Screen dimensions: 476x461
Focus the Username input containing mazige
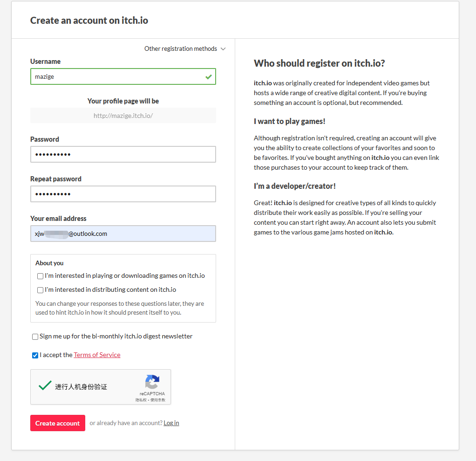click(x=116, y=76)
